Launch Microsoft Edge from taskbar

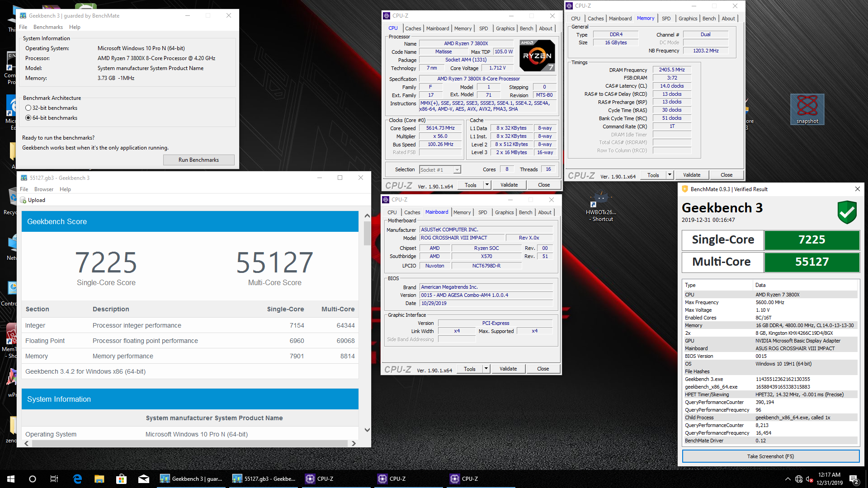pos(77,479)
